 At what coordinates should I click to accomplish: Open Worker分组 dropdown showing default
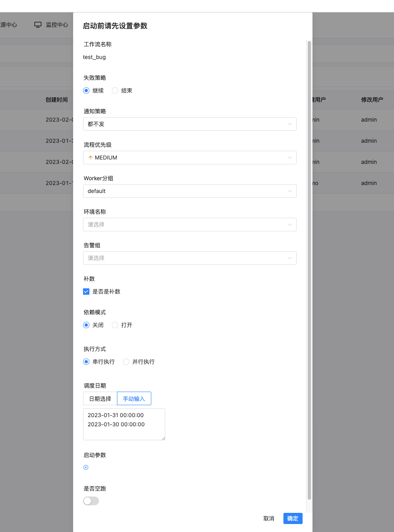(x=190, y=191)
